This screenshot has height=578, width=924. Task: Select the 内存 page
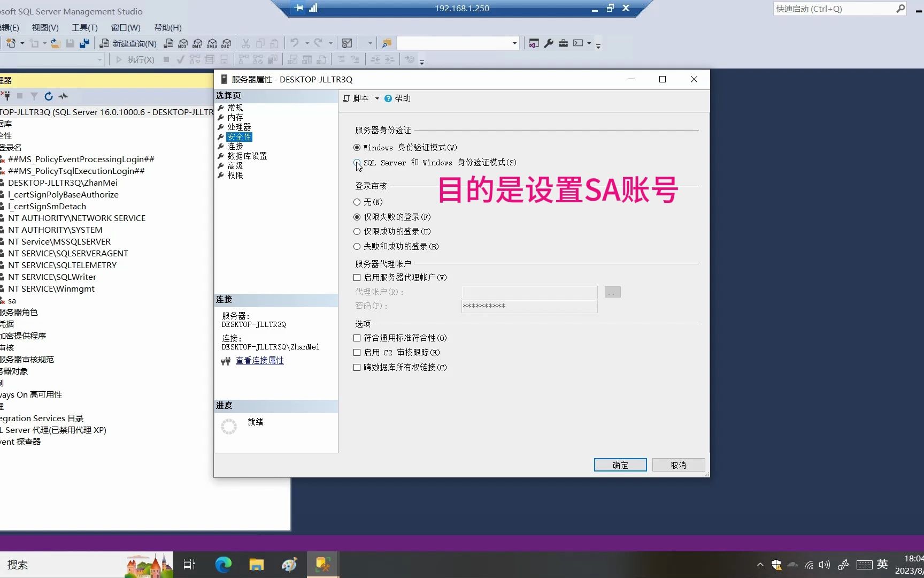tap(235, 117)
